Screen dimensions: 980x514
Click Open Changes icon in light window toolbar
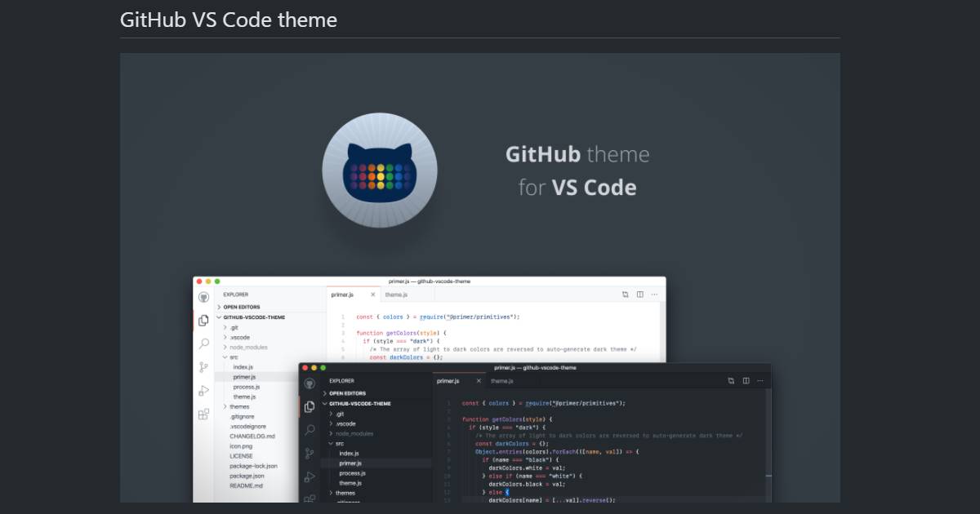coord(626,295)
